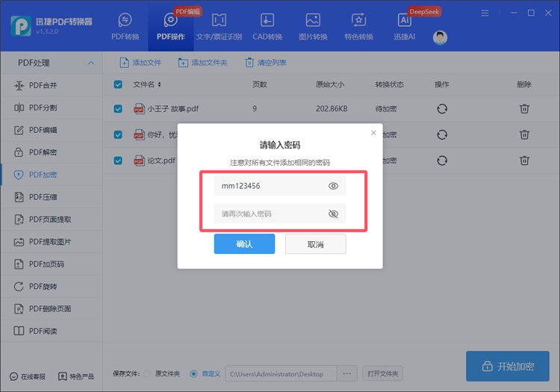
Task: Select PDF合并 in sidebar
Action: 52,85
